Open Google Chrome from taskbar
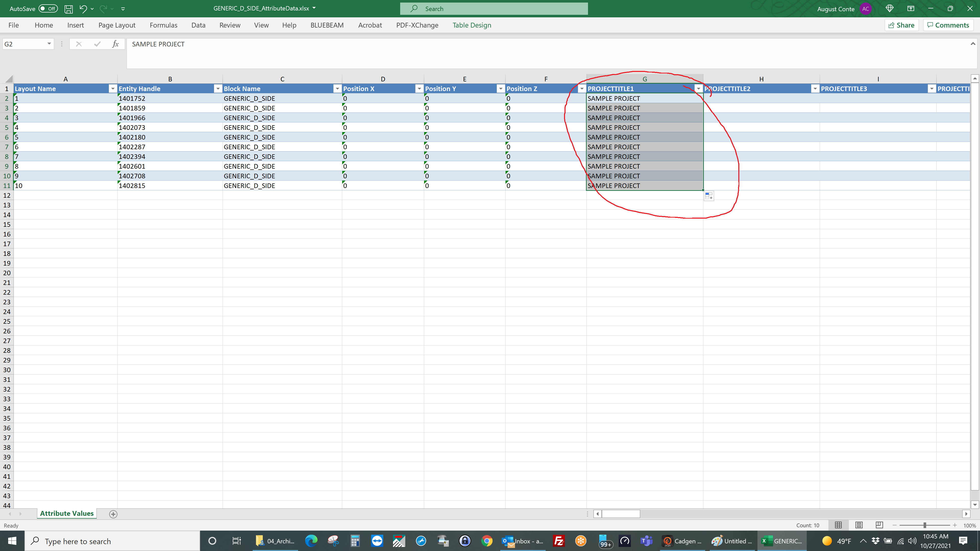This screenshot has height=551, width=980. point(487,541)
